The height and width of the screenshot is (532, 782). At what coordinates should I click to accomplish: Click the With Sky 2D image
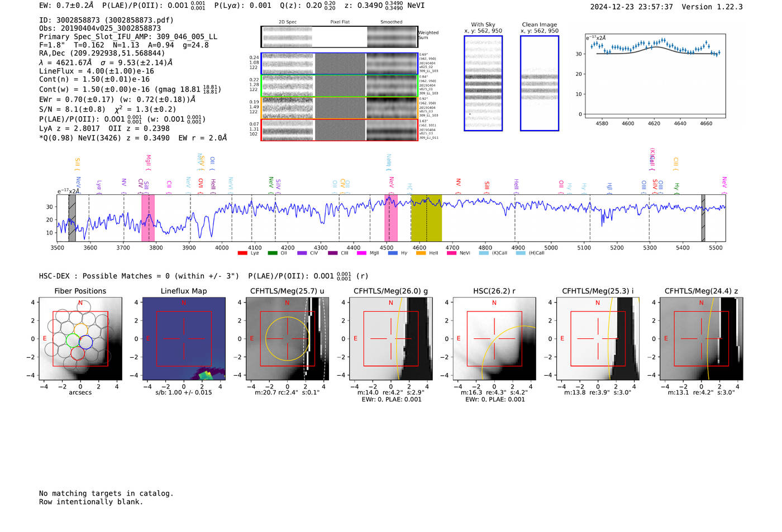483,83
